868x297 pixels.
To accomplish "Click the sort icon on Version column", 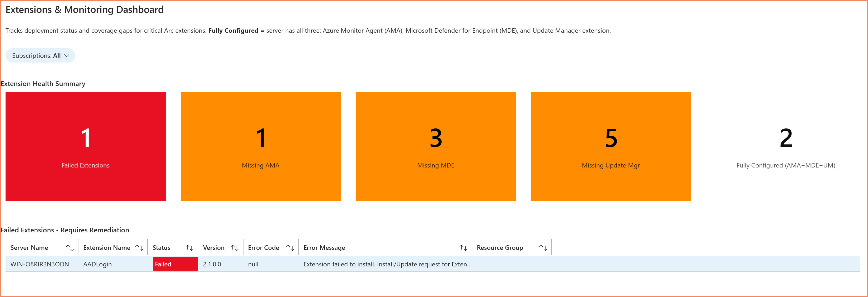I will [235, 247].
